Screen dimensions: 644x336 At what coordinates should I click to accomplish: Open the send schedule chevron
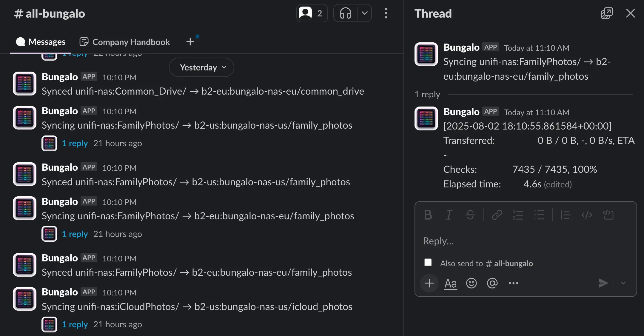(x=623, y=283)
